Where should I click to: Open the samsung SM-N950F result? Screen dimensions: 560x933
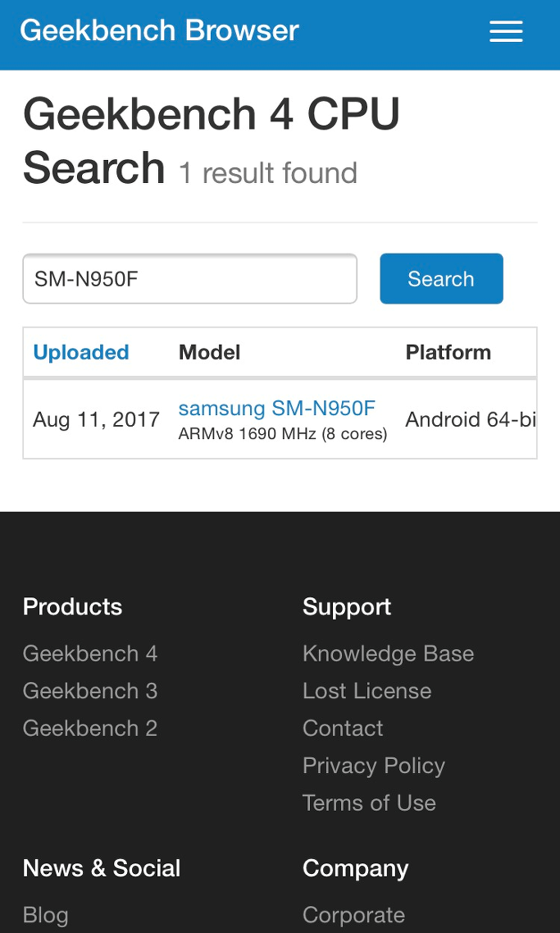coord(276,408)
